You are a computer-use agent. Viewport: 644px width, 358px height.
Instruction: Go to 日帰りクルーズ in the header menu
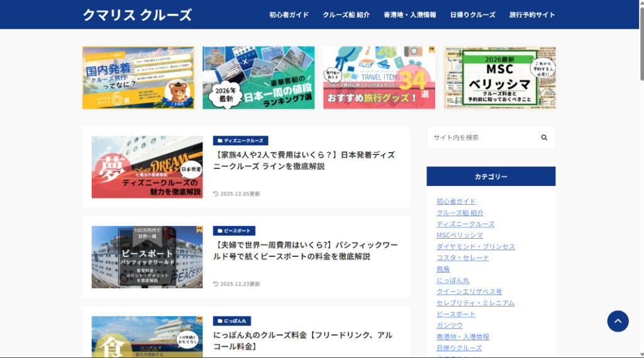click(x=472, y=15)
